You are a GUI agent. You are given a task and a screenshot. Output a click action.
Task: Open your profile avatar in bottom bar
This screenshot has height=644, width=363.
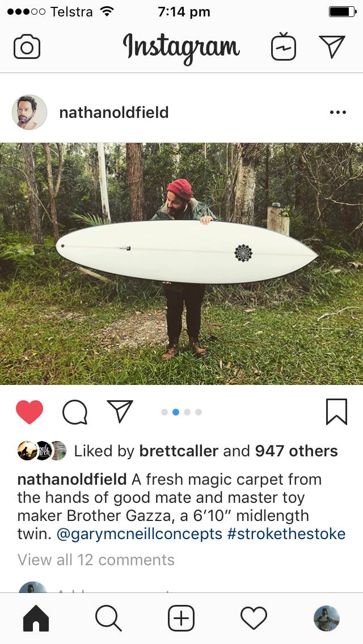[326, 618]
